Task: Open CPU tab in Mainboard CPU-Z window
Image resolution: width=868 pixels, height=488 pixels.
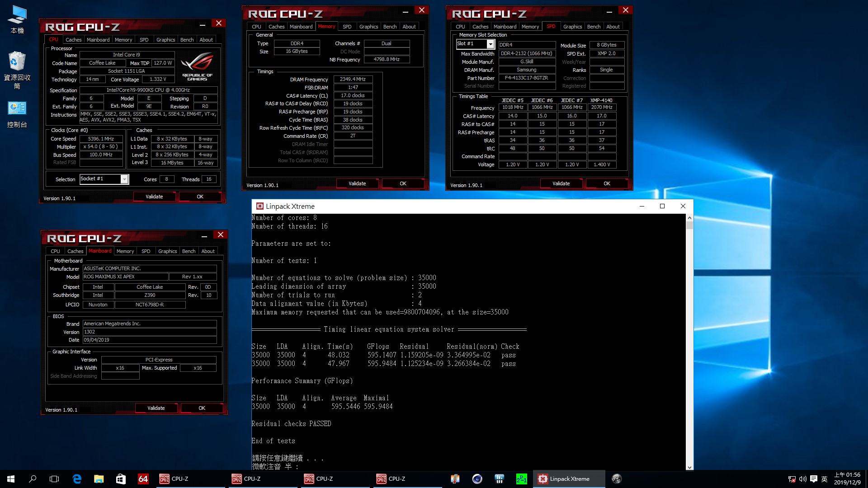Action: coord(55,251)
